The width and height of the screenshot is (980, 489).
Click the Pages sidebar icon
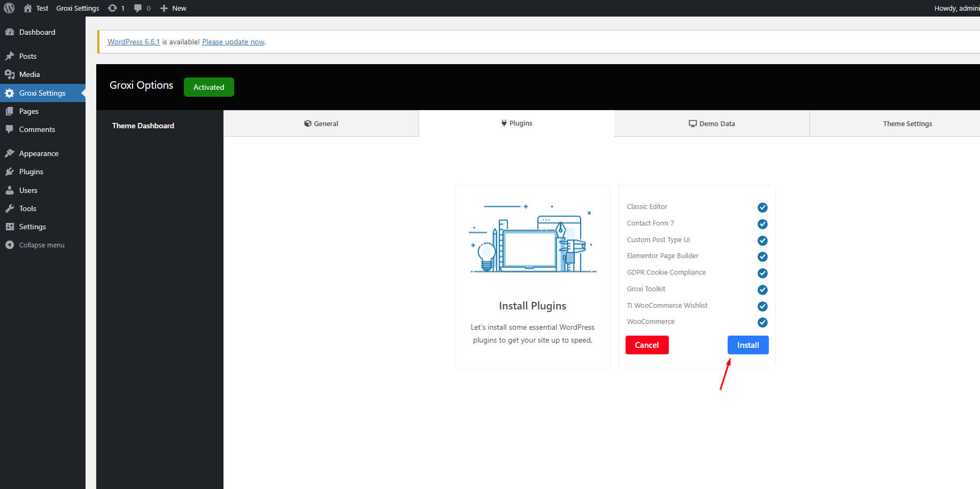point(10,111)
